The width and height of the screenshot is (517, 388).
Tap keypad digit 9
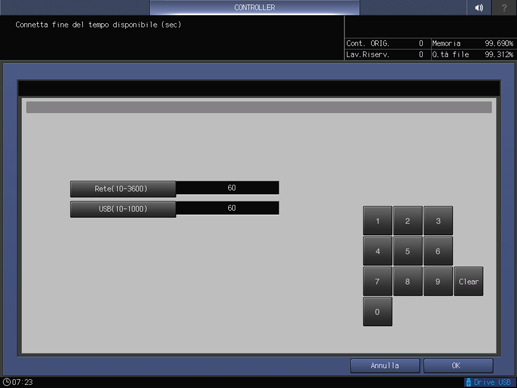tap(438, 281)
